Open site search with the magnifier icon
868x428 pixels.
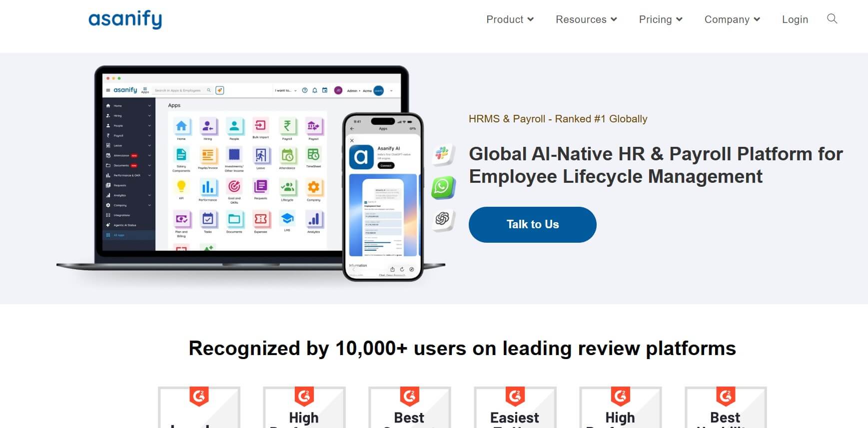click(832, 19)
